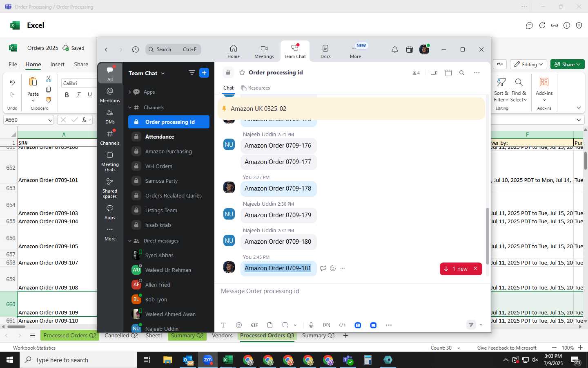Open the Amazon Purchasing channel

coord(169,151)
